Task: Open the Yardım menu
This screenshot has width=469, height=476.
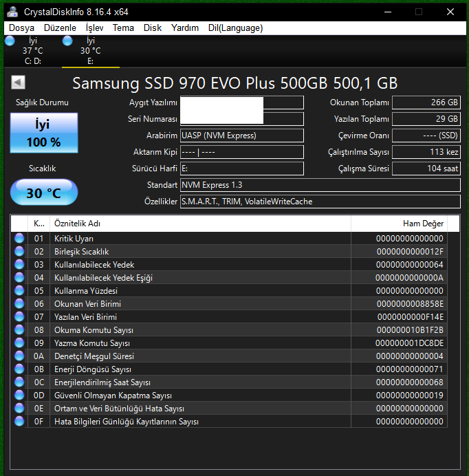Action: click(x=185, y=28)
